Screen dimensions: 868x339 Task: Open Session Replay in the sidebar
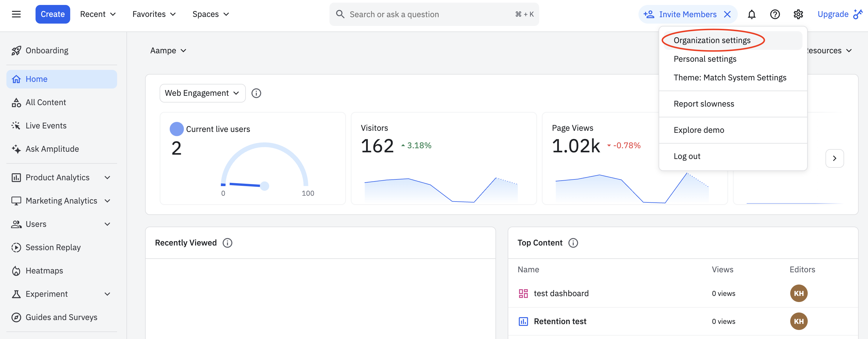[53, 247]
